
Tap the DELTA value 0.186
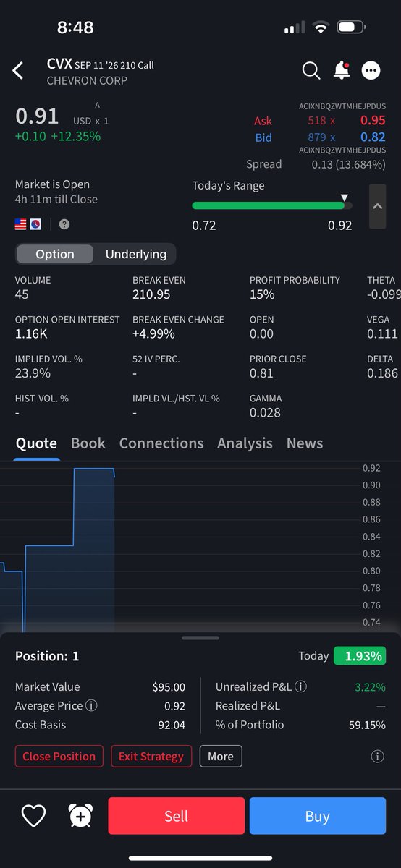[x=382, y=373]
